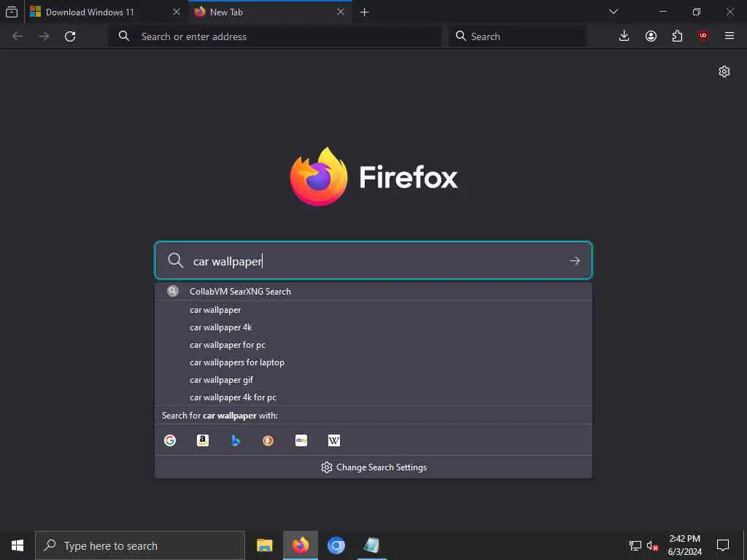Go back to previous page
The height and width of the screenshot is (560, 747).
tap(18, 36)
